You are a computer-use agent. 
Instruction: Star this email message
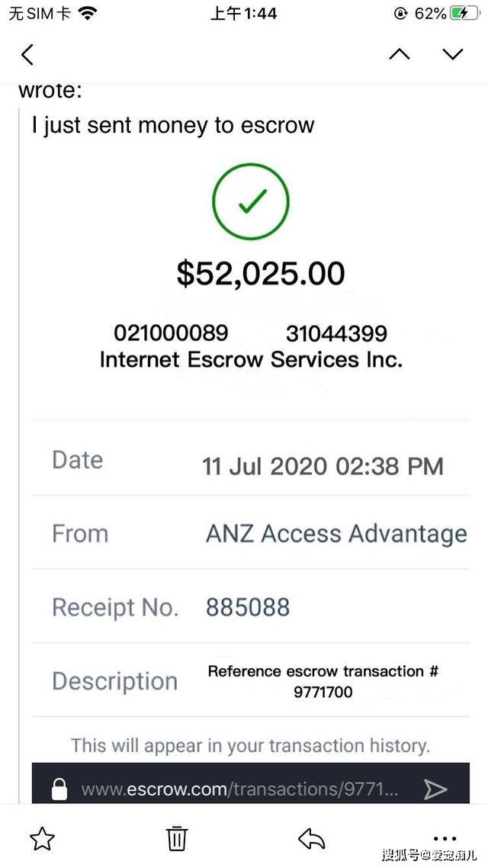click(x=42, y=839)
